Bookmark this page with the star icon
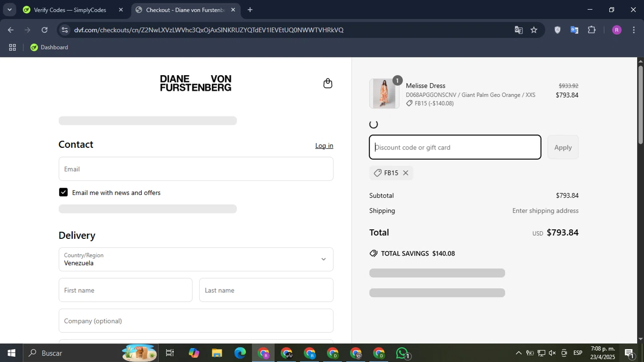The image size is (644, 362). click(x=534, y=30)
